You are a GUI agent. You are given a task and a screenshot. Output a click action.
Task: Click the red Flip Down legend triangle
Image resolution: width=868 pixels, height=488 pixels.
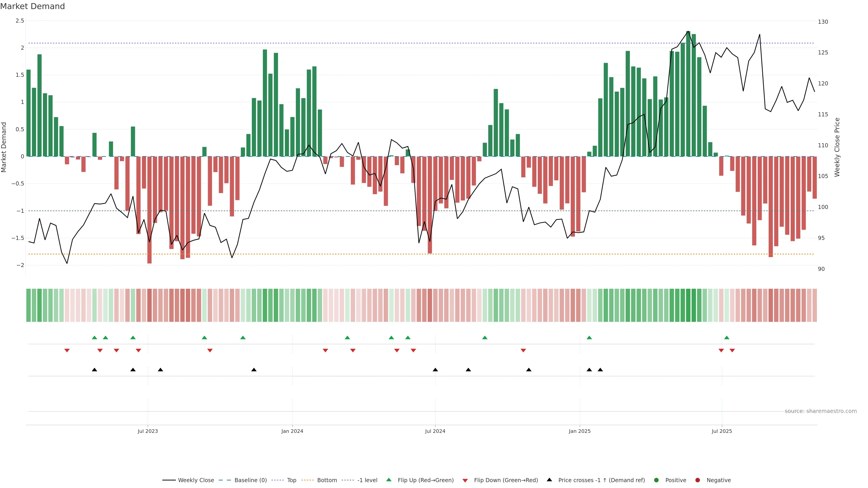point(465,481)
